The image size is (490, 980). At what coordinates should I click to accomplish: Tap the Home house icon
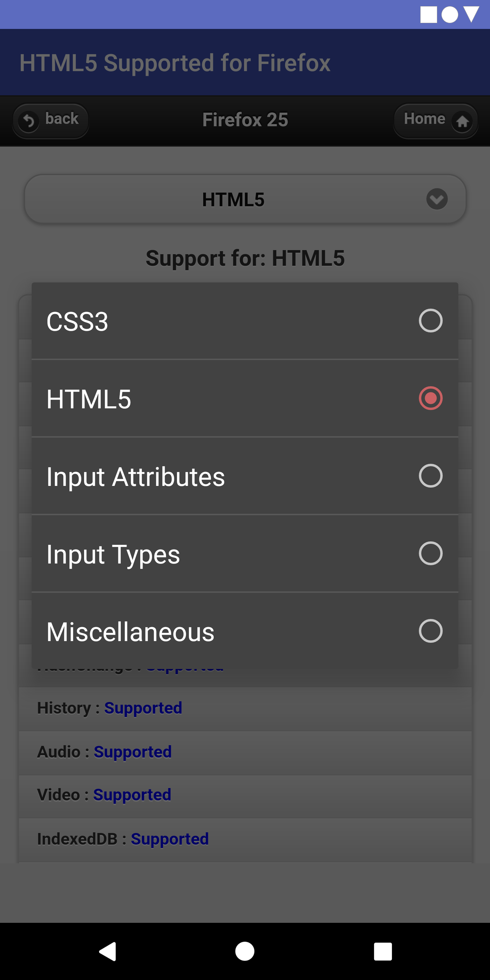click(x=462, y=121)
